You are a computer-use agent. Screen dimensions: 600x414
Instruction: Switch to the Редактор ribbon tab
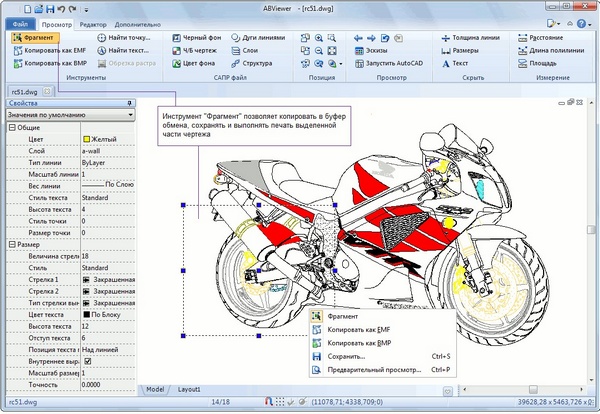[93, 20]
